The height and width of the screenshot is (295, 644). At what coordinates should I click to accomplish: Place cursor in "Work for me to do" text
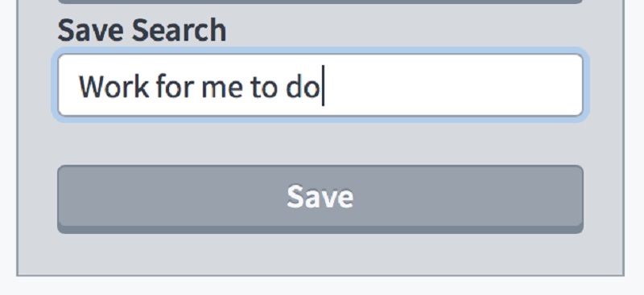pos(199,87)
